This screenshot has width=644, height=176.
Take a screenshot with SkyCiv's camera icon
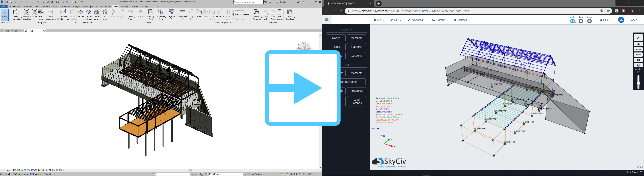[x=638, y=60]
